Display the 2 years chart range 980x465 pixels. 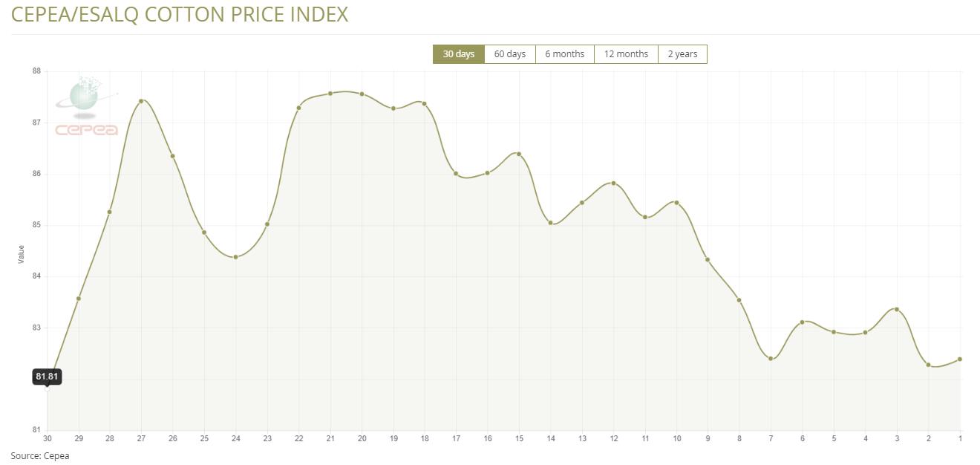[682, 54]
